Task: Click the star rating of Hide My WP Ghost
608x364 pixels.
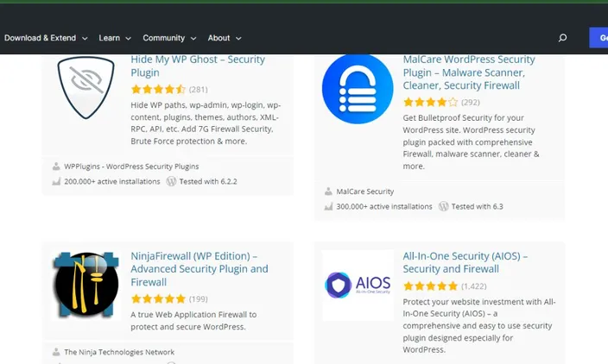Action: pos(158,90)
